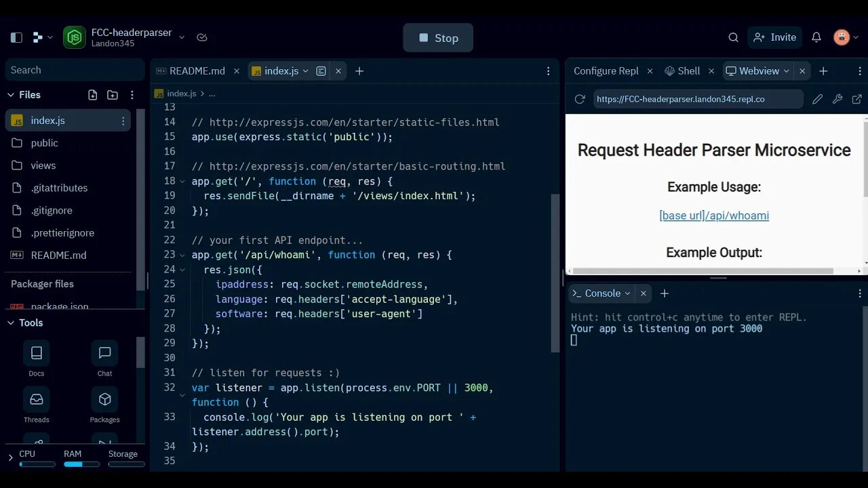The image size is (868, 488).
Task: Open index.js tab dropdown
Action: point(306,70)
